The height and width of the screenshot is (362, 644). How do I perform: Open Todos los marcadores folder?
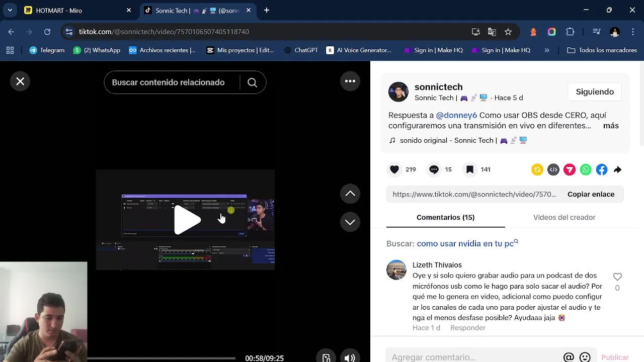(602, 50)
